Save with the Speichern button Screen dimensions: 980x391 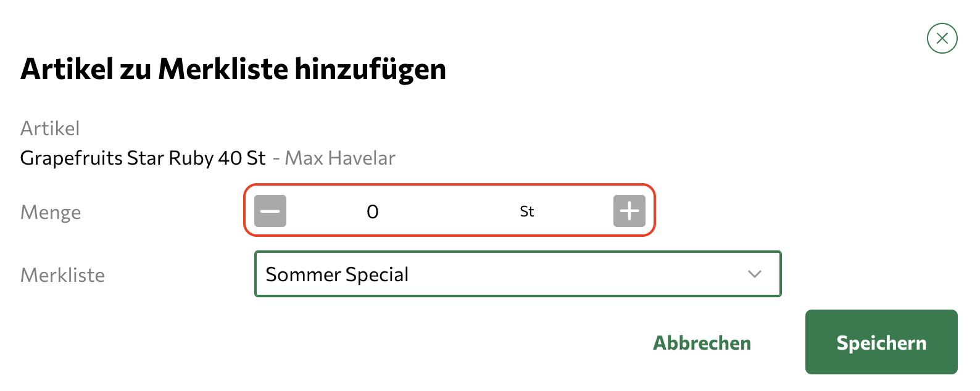[881, 342]
